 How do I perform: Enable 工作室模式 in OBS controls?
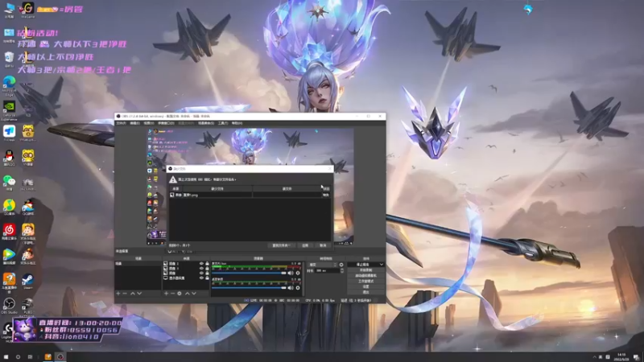366,281
